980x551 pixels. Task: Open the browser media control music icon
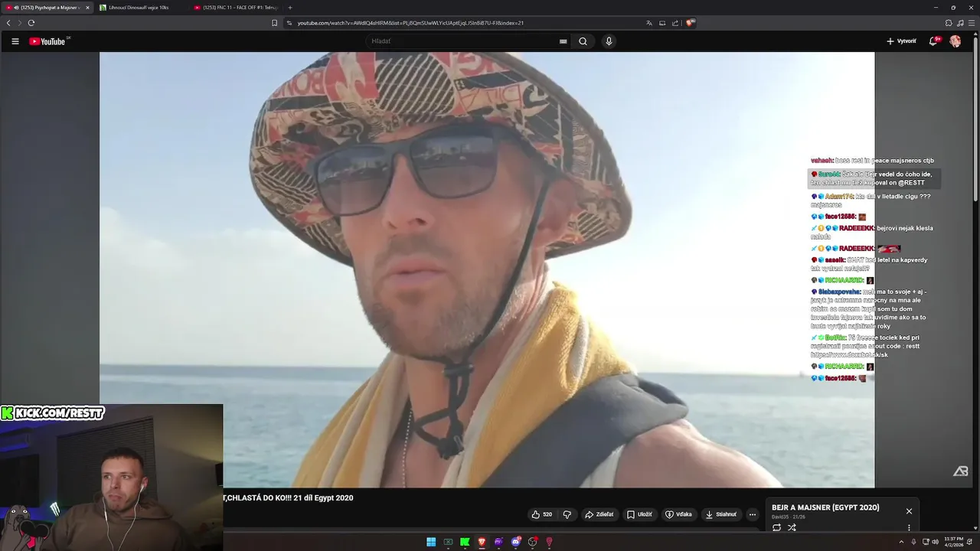coord(959,23)
